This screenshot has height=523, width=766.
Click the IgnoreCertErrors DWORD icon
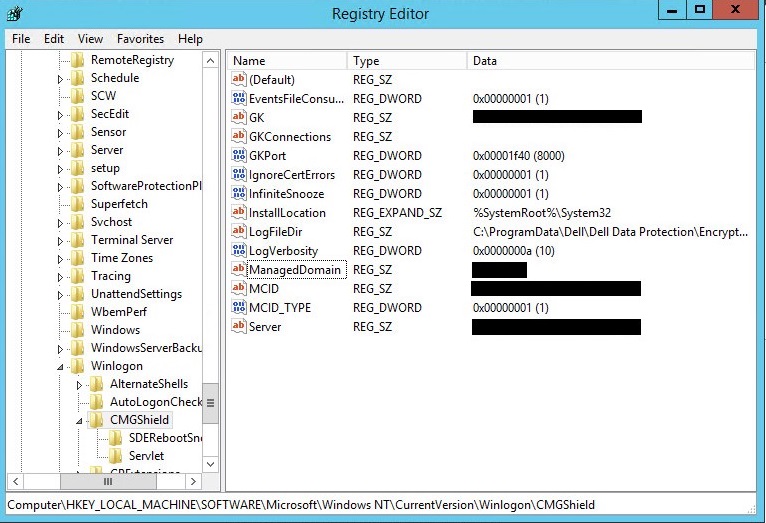(x=238, y=174)
